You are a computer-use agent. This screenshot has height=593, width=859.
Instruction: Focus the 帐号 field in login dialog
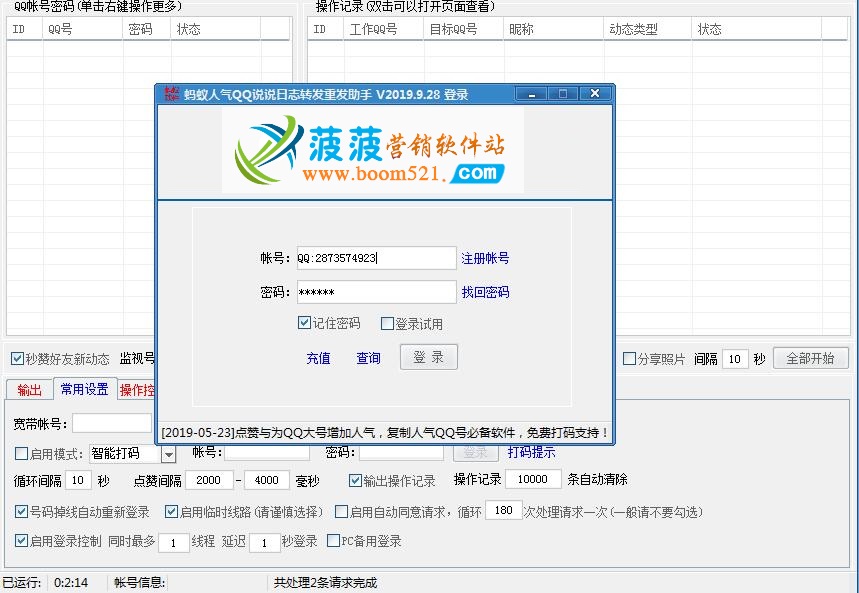click(x=376, y=258)
